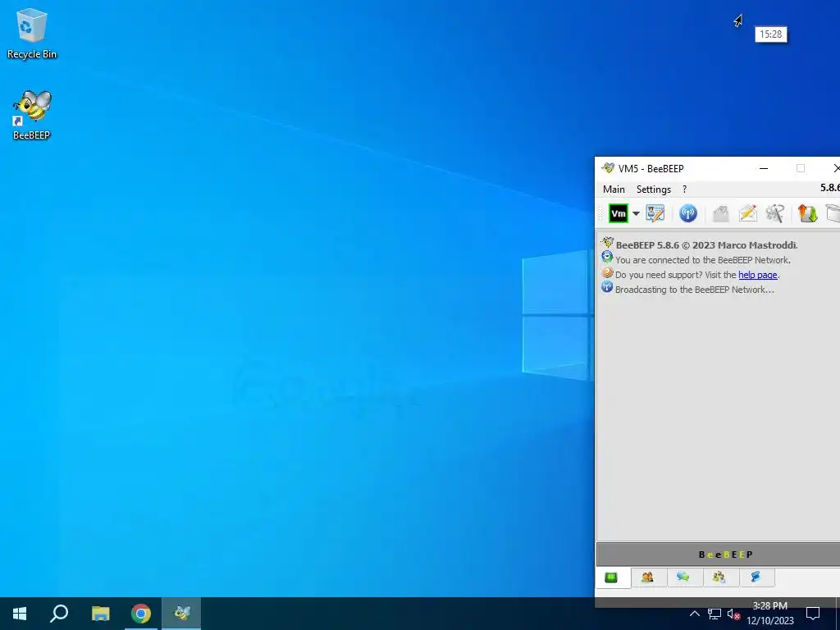
Task: Open the edit profile card icon
Action: pyautogui.click(x=655, y=213)
